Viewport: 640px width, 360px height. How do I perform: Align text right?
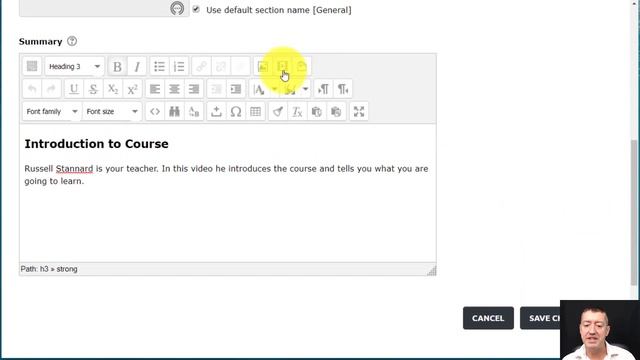point(194,89)
